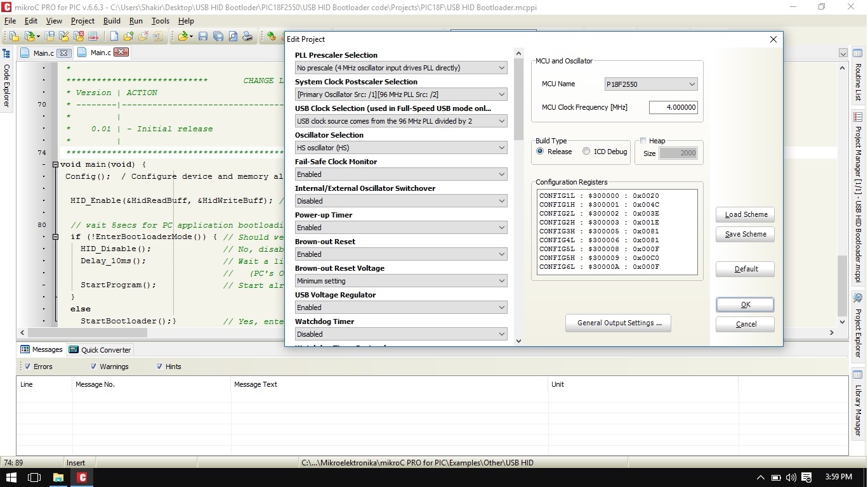Click the New Project toolbar icon
Viewport: 868px width, 487px height.
(x=15, y=36)
